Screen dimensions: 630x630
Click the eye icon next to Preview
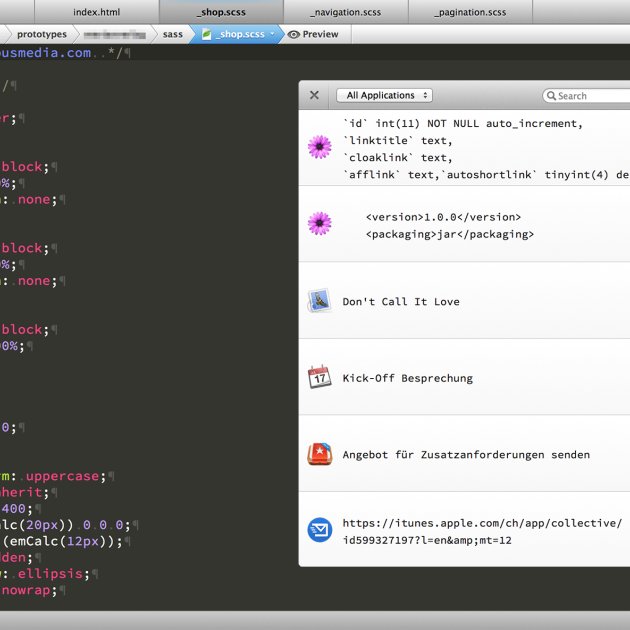pyautogui.click(x=294, y=34)
